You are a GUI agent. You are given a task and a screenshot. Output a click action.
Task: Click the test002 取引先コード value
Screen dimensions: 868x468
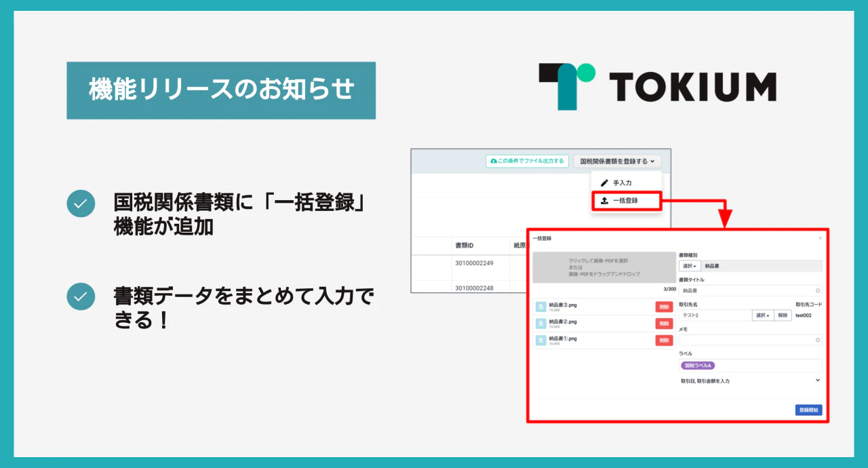coord(803,315)
